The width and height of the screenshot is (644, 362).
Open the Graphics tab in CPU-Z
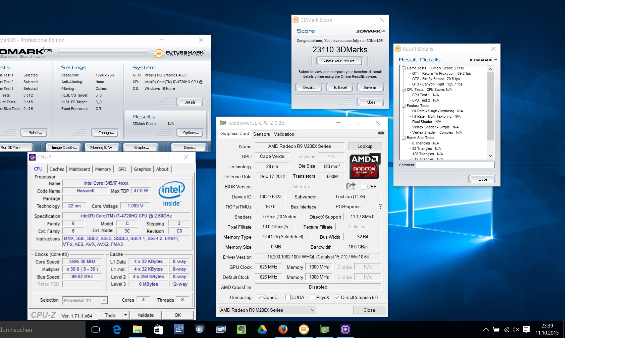coord(142,169)
